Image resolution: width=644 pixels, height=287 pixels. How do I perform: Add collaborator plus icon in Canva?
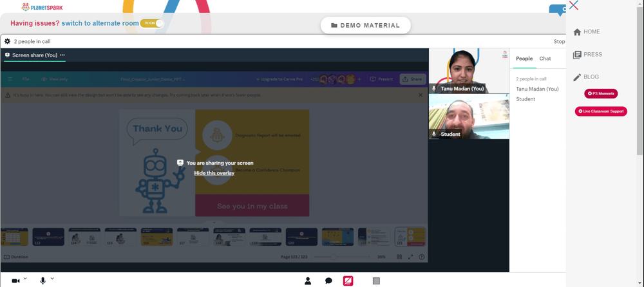click(x=359, y=79)
